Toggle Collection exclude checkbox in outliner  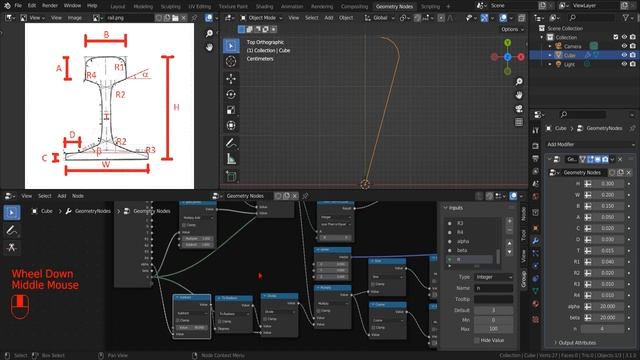coord(616,37)
